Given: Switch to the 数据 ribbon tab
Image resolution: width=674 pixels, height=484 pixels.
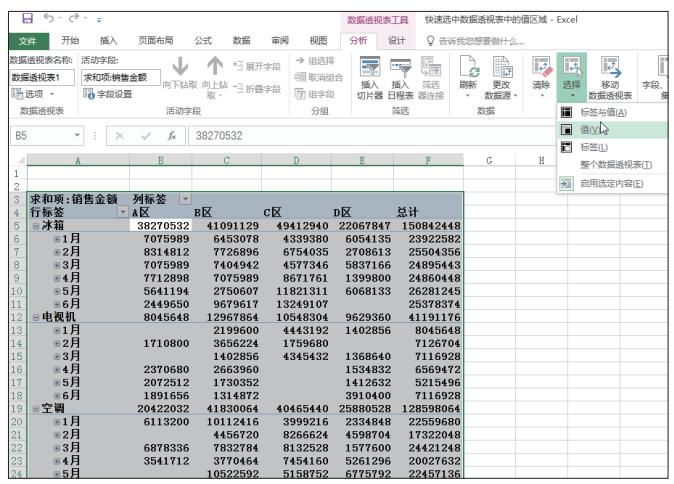Looking at the screenshot, I should 241,40.
